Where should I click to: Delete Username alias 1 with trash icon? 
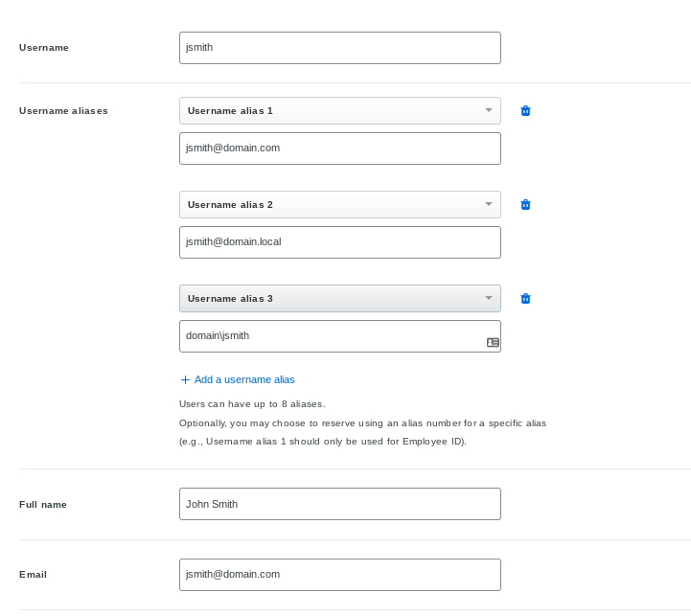(525, 111)
